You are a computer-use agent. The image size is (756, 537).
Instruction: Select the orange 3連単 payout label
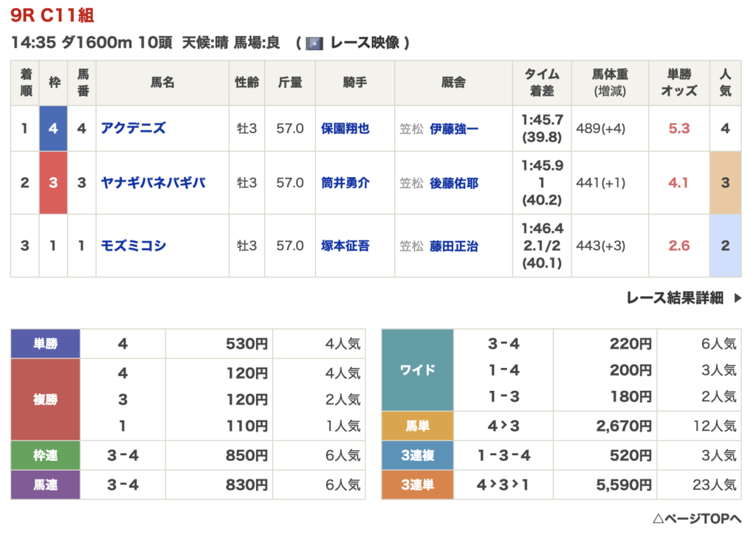click(x=417, y=485)
